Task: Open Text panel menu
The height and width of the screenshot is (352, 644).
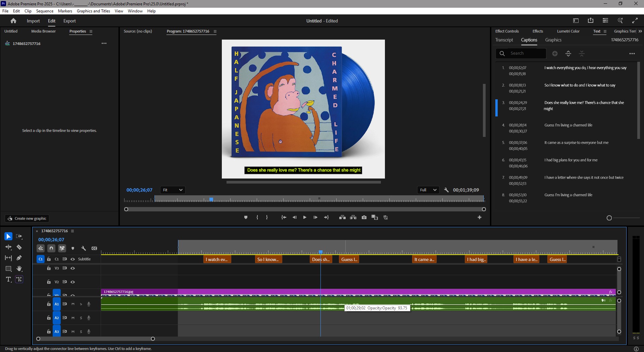Action: pos(605,32)
